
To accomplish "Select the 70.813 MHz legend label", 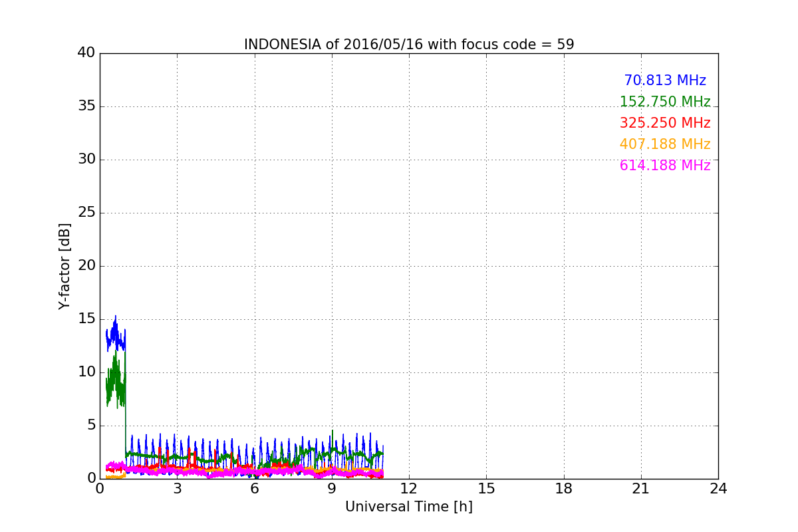I will pos(665,80).
